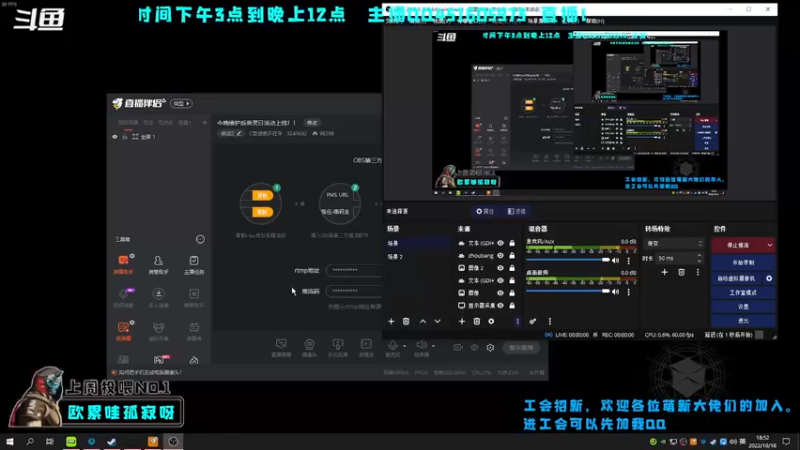800x450 pixels.
Task: Toggle visibility eye of 全屏 1 in 直播伴侣
Action: (115, 137)
